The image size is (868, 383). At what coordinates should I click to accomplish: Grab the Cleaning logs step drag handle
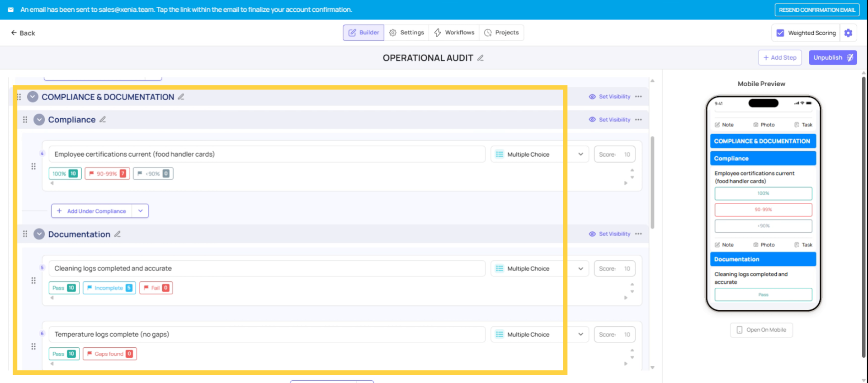tap(33, 280)
